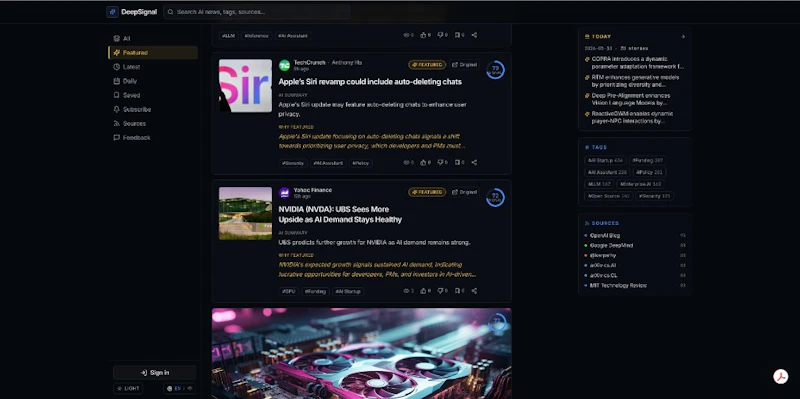Screen dimensions: 800x399
Task: Click the Feedback speech bubble icon
Action: 116,138
